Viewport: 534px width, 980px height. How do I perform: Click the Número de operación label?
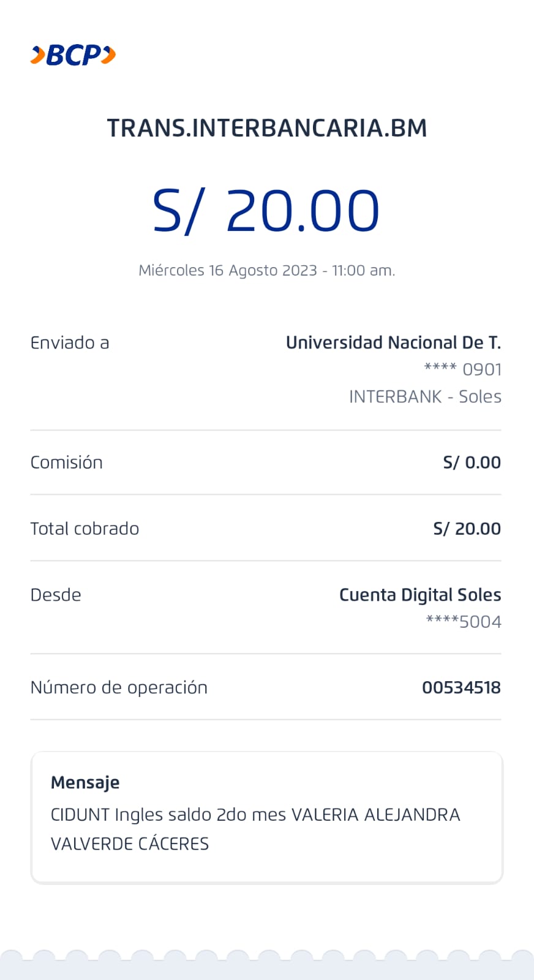[x=119, y=687]
